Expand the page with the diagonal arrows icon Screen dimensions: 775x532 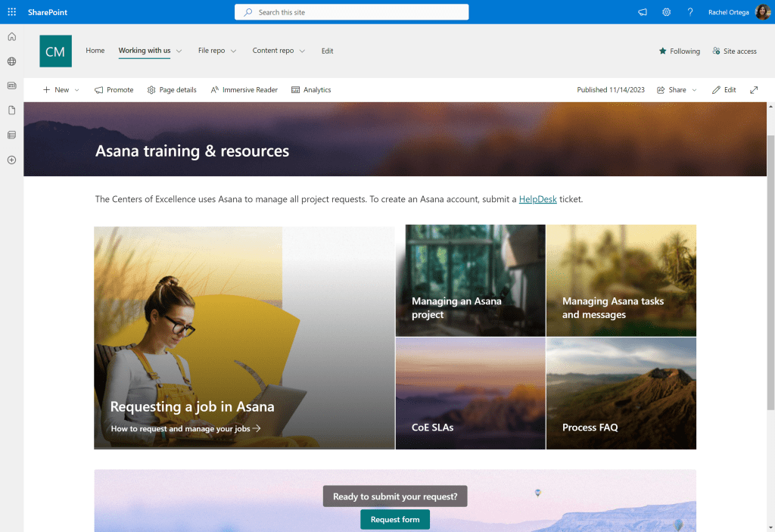click(754, 89)
